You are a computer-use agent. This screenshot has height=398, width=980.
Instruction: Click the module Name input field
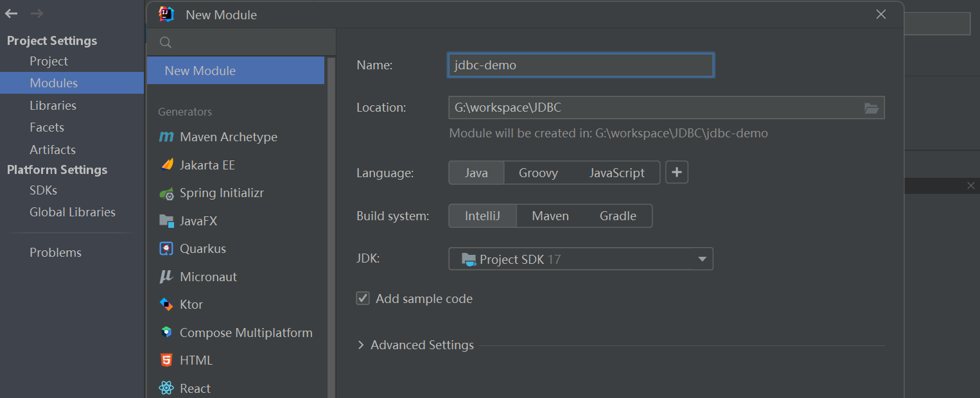click(581, 65)
